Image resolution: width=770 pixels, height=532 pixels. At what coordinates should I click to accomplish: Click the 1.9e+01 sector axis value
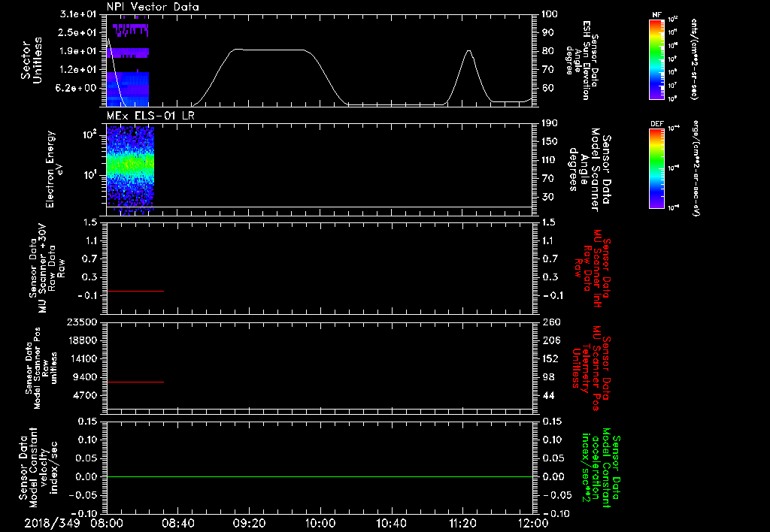coord(78,51)
